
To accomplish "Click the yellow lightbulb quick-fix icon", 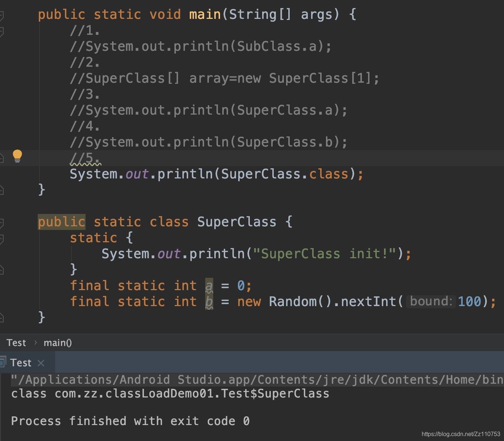I will (17, 156).
